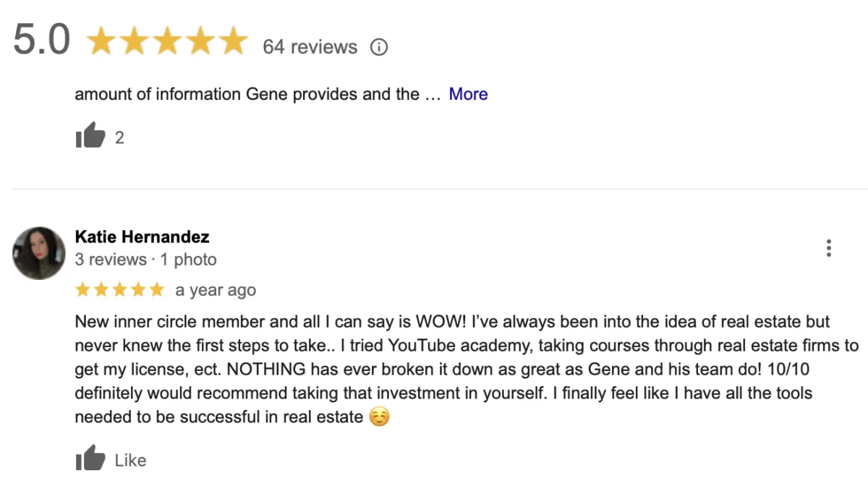Open the three-dot menu on Katie's review

[828, 248]
